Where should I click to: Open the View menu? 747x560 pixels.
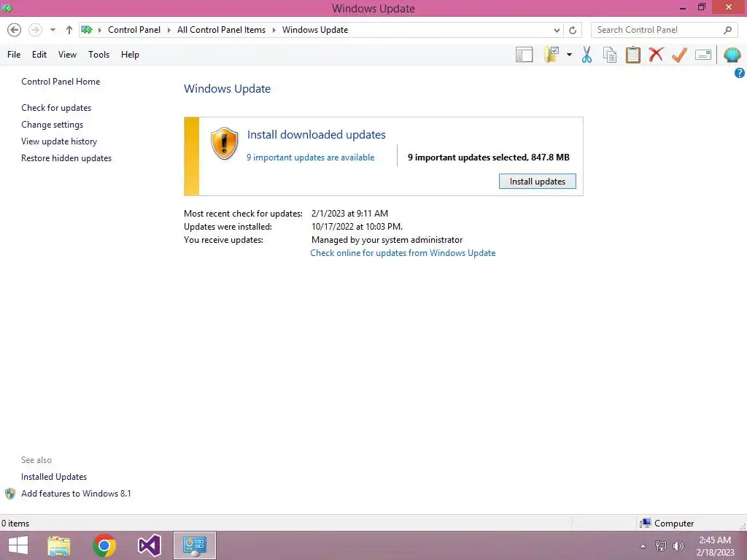tap(67, 55)
